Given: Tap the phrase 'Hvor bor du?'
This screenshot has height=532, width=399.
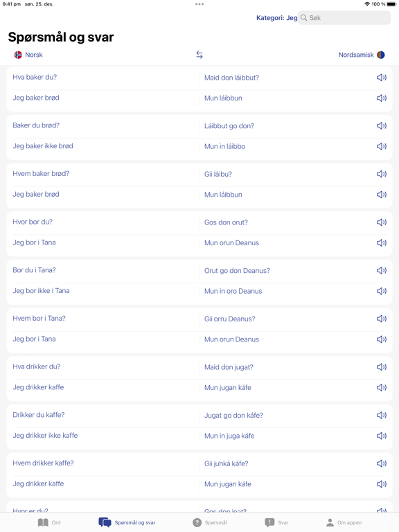Looking at the screenshot, I should pos(33,222).
